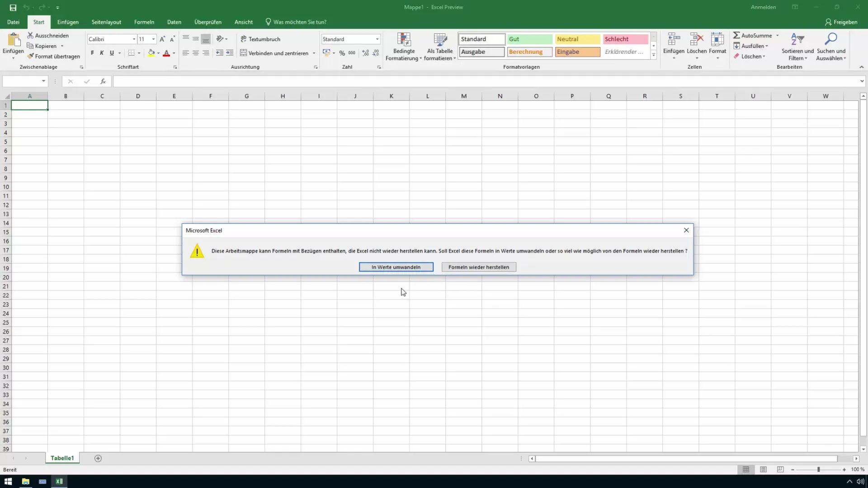Expand the Formatvorlagen gallery more arrow
The width and height of the screenshot is (868, 488).
coord(654,55)
